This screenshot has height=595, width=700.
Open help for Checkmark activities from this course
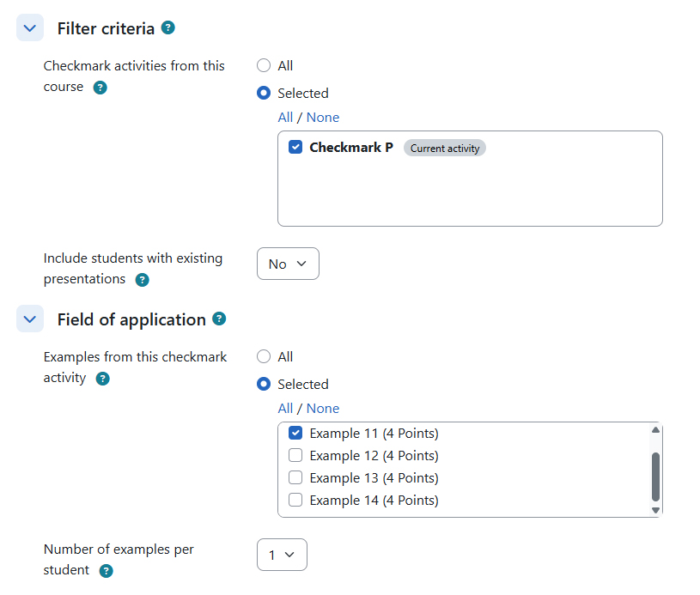pyautogui.click(x=100, y=88)
